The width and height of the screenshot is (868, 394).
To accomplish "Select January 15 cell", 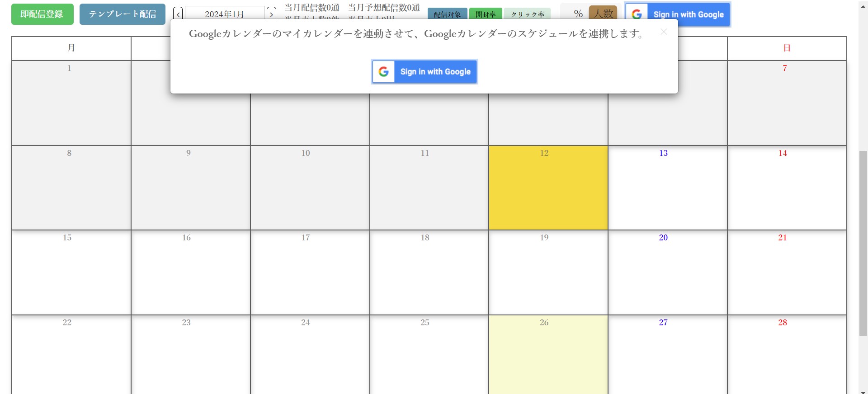I will point(71,272).
